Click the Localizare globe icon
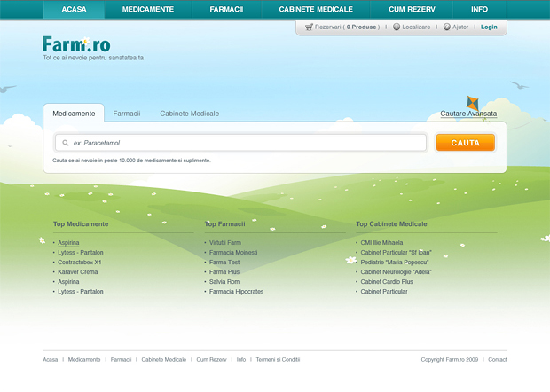 pyautogui.click(x=396, y=27)
